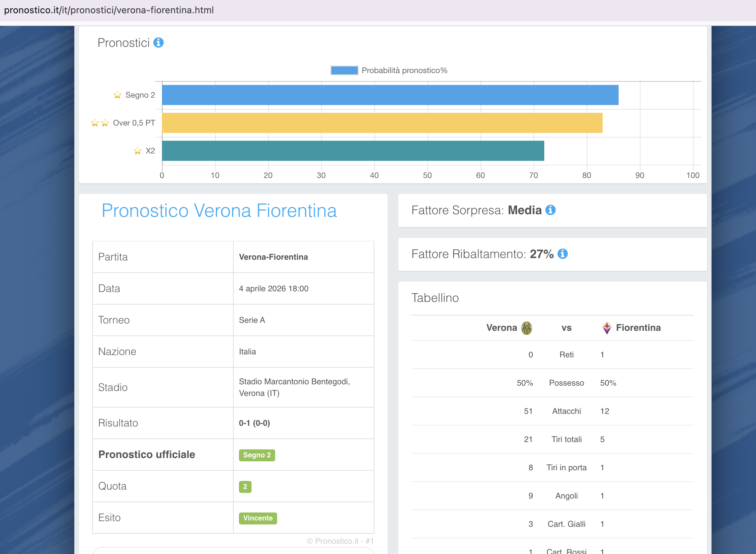Image resolution: width=756 pixels, height=554 pixels.
Task: Click the star icon beside X2
Action: tap(137, 150)
